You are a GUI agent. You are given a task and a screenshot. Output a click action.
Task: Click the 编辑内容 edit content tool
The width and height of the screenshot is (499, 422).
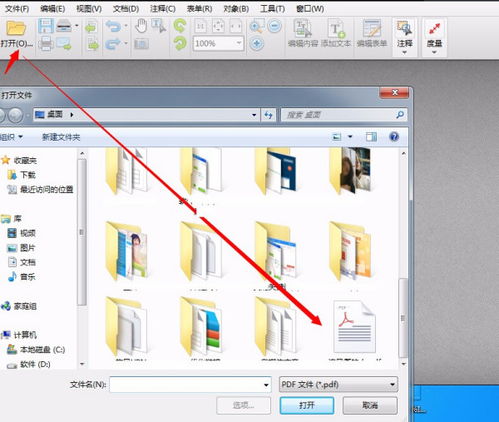(303, 33)
